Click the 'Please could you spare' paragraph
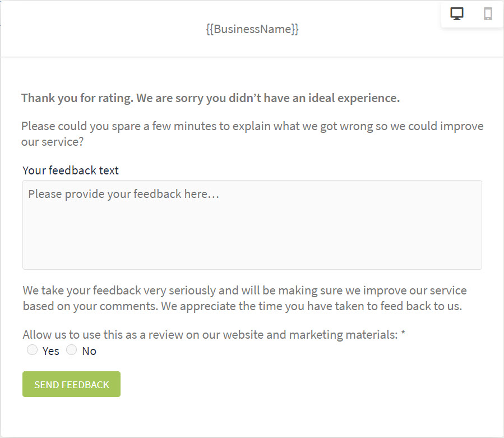504x438 pixels. [252, 134]
